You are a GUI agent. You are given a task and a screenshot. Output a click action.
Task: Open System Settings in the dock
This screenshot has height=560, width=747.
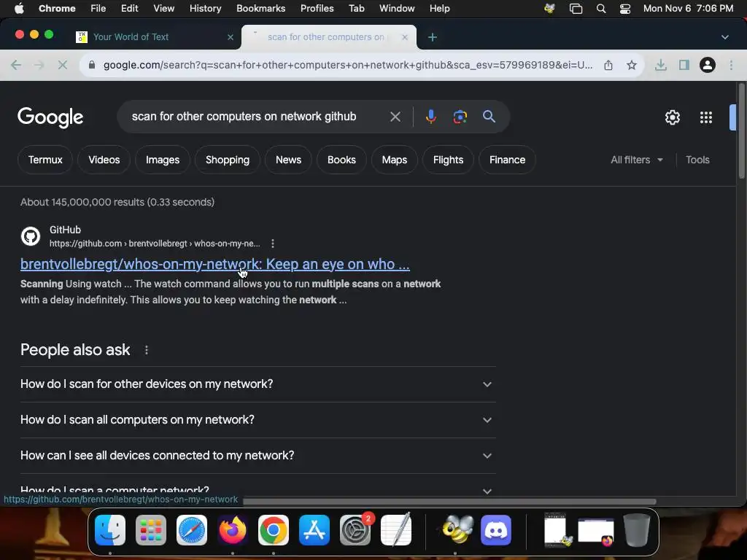click(x=355, y=529)
